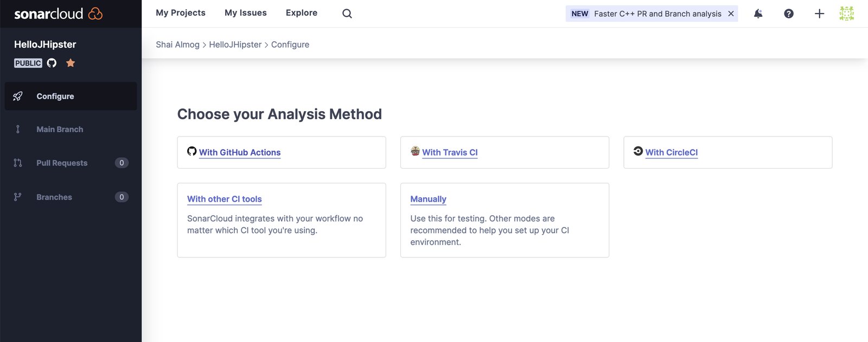This screenshot has width=868, height=342.
Task: Open the notifications bell icon
Action: pyautogui.click(x=758, y=14)
